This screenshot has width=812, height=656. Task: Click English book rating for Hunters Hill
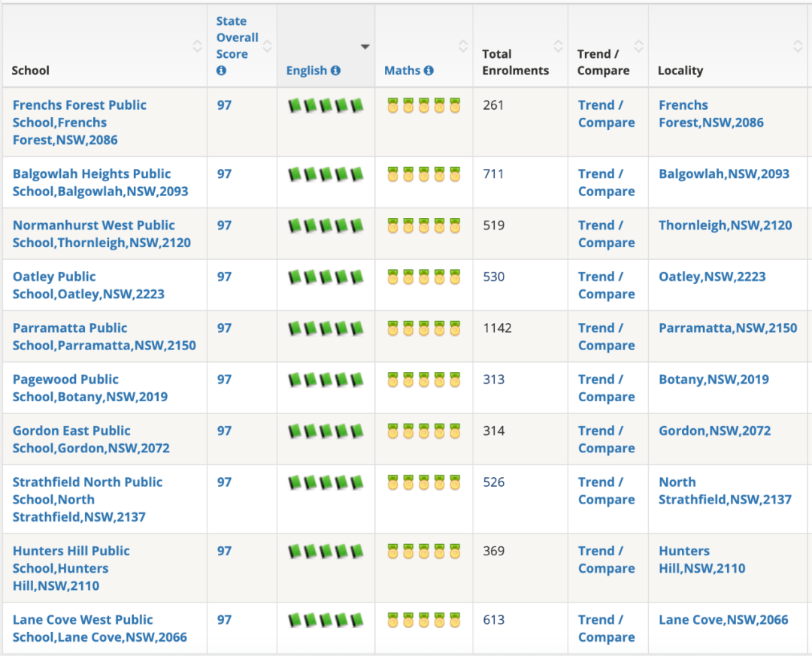click(326, 551)
